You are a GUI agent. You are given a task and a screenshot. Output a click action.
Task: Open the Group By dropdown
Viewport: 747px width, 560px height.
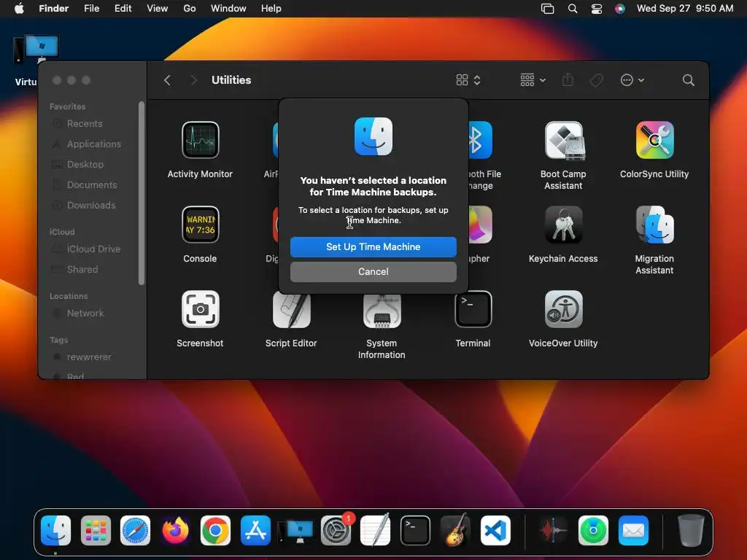click(533, 80)
